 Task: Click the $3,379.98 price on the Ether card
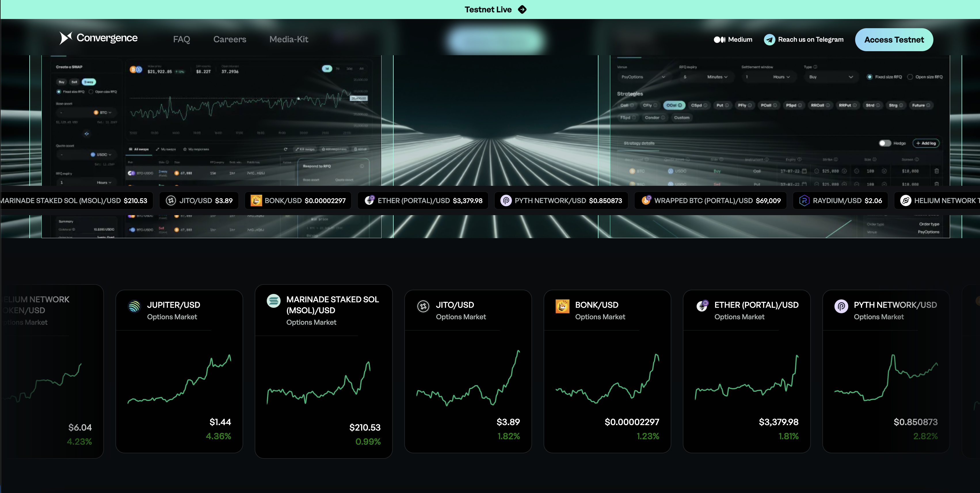778,422
